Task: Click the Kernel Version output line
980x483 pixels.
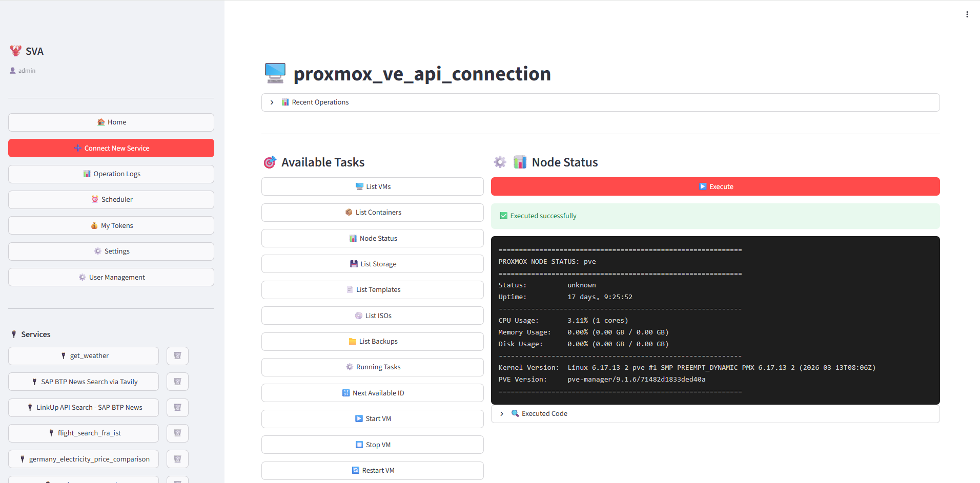Action: point(687,368)
